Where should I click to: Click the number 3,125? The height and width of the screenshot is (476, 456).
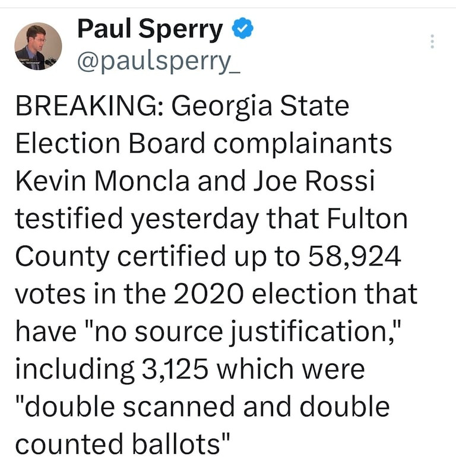pos(175,369)
